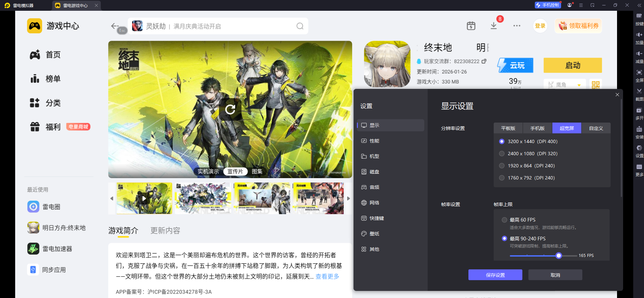644x298 pixels.
Task: Click 取消 to discard settings
Action: (555, 275)
